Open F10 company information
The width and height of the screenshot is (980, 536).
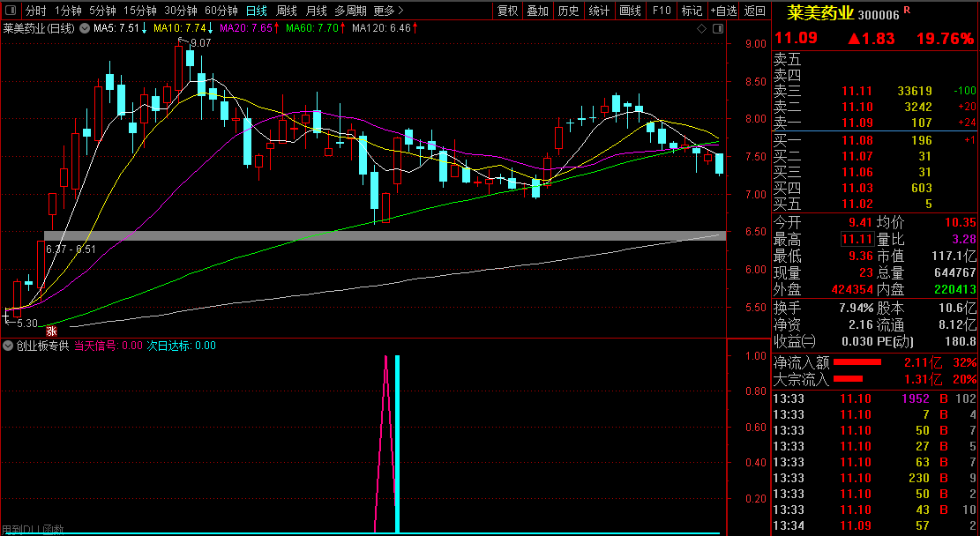click(x=661, y=11)
